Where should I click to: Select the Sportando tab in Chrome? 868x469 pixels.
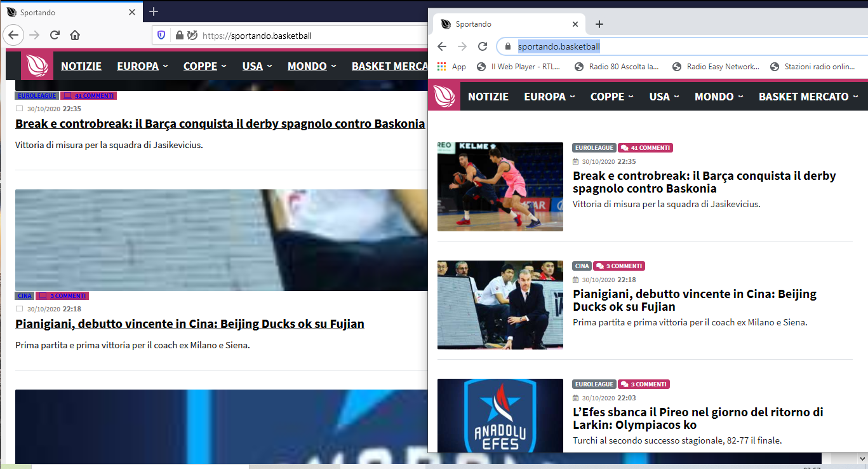pos(508,24)
